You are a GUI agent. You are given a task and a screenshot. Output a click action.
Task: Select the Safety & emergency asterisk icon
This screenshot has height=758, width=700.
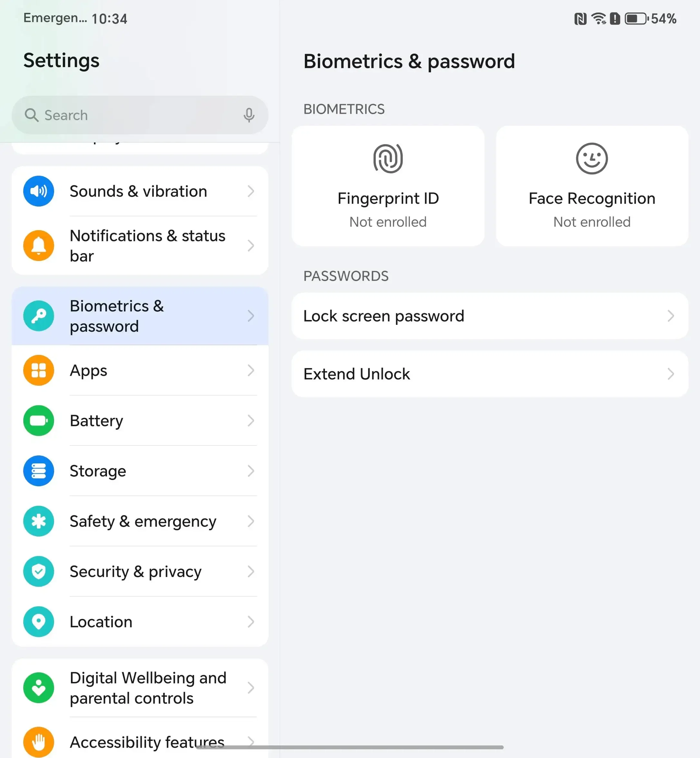[38, 521]
